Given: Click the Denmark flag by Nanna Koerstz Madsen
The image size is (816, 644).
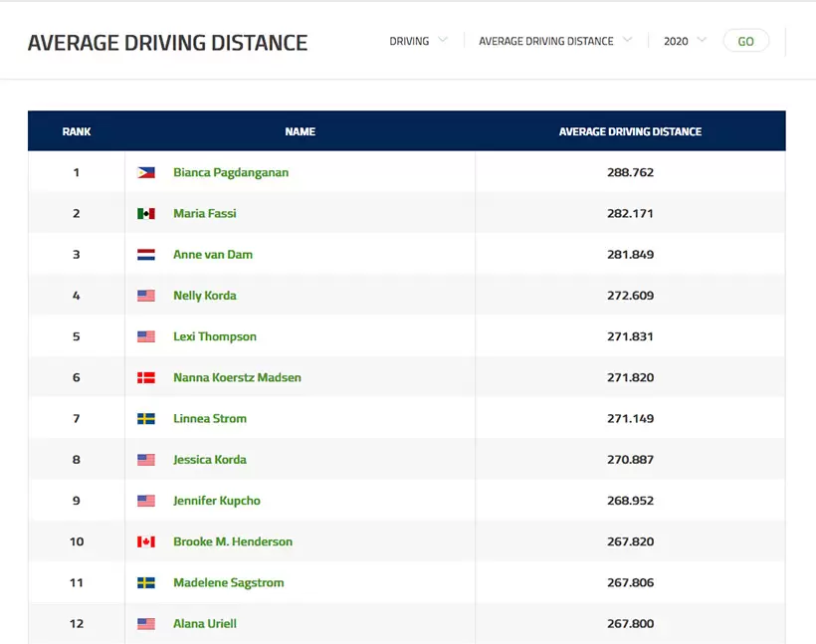Looking at the screenshot, I should tap(146, 378).
